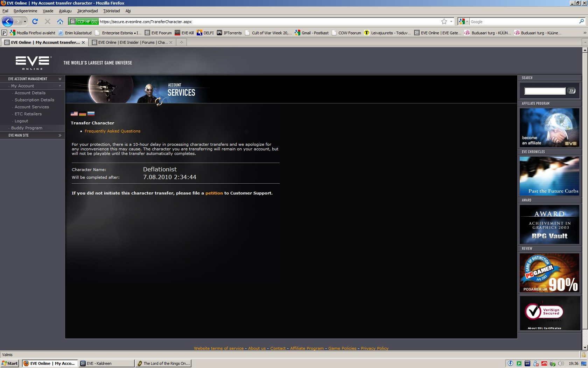This screenshot has width=588, height=368.
Task: Open the Fail menu
Action: (x=5, y=11)
